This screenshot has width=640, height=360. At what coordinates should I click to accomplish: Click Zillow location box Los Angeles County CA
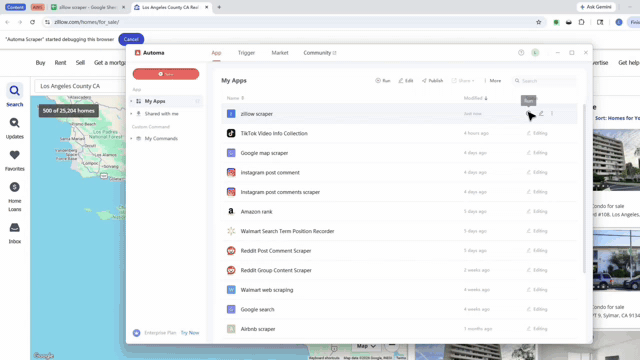80,86
